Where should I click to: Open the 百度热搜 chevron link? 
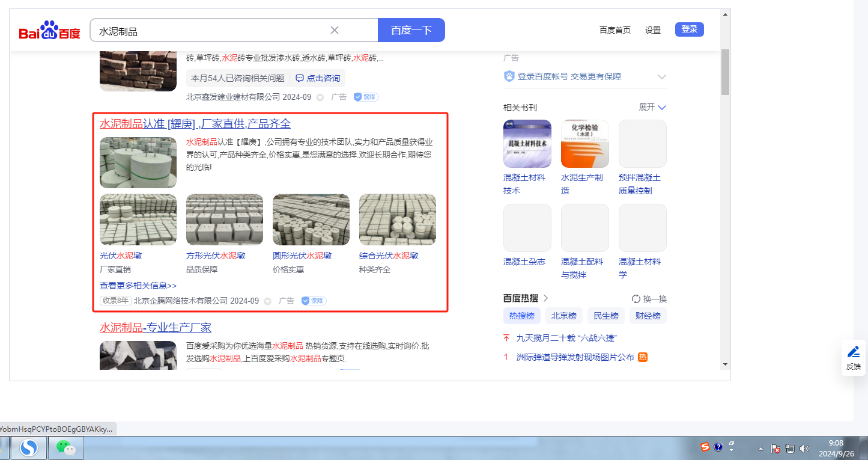click(546, 298)
